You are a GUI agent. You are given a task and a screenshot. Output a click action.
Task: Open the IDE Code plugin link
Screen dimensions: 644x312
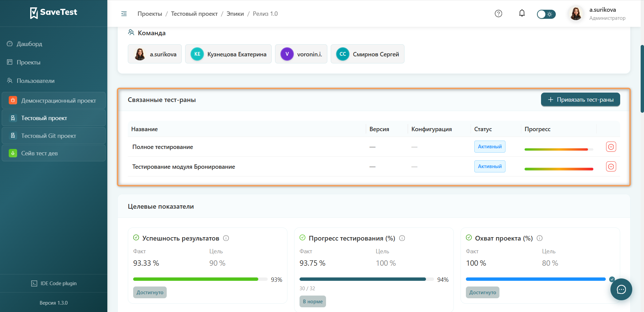(54, 283)
